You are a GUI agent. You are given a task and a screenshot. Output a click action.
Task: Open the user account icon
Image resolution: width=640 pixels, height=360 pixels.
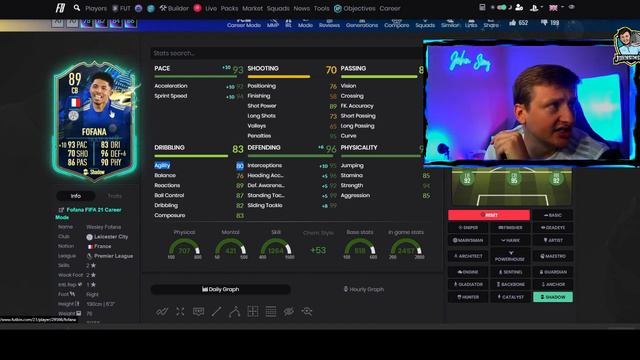pyautogui.click(x=519, y=7)
